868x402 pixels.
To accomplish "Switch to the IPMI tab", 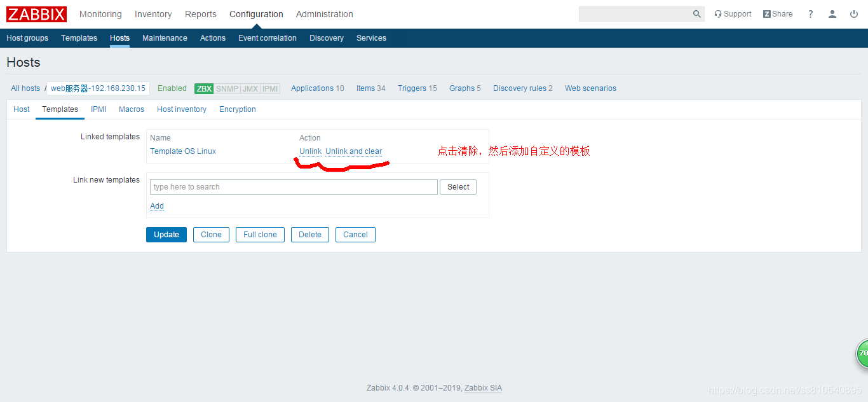I will (98, 109).
